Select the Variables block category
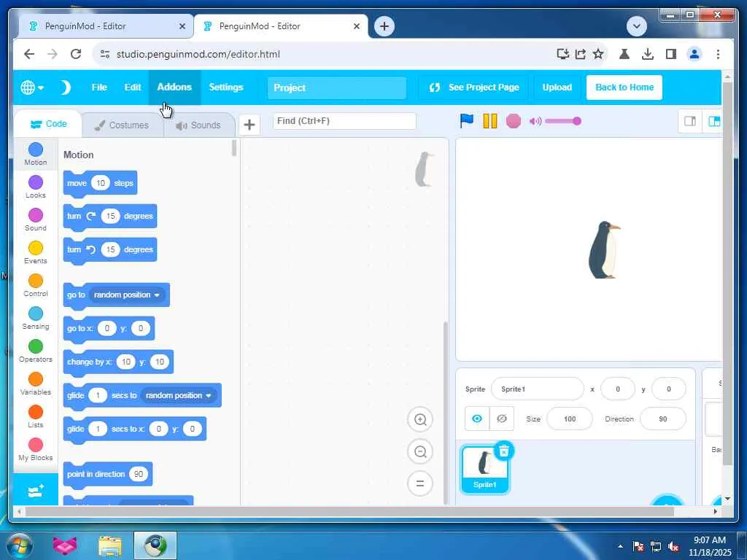Screen dimensions: 747x560 [36, 384]
